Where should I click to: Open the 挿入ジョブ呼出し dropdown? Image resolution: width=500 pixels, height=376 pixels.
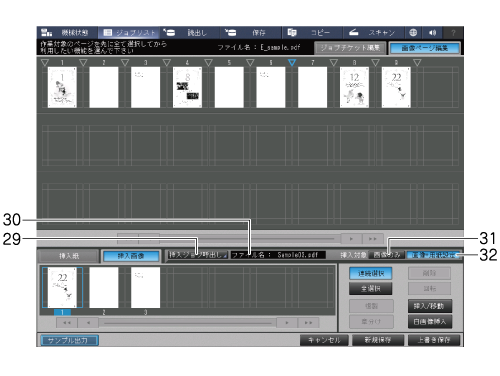[x=197, y=255]
